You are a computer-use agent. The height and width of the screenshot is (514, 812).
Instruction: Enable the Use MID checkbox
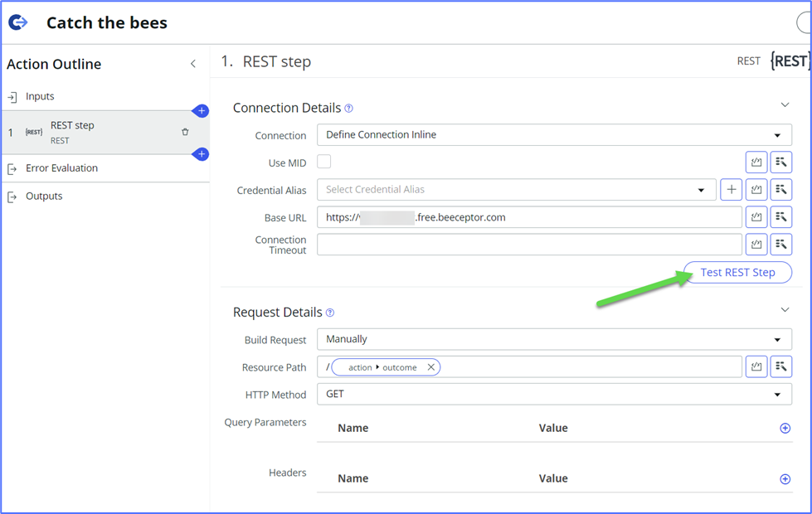pos(323,161)
